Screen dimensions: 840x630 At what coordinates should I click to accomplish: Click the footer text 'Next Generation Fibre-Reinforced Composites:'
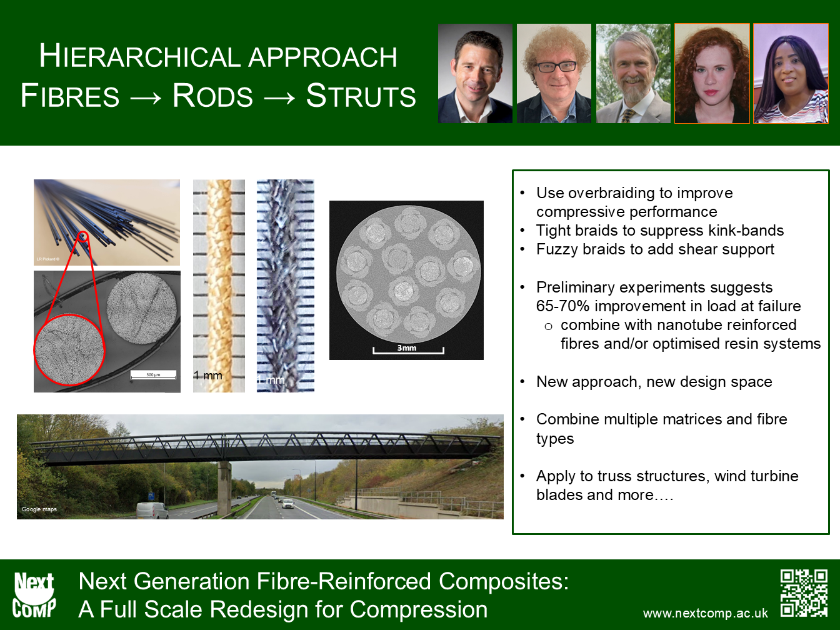tap(324, 581)
